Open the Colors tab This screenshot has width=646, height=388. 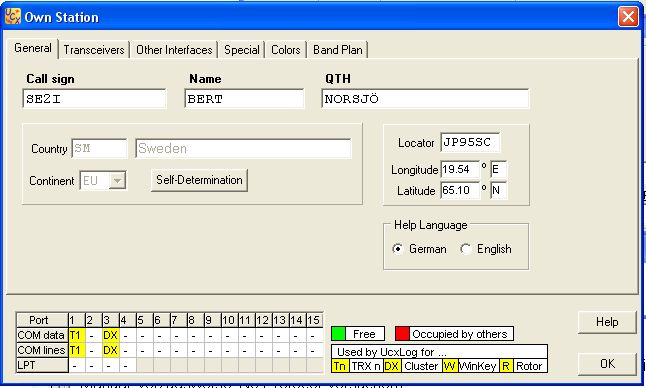pos(286,50)
